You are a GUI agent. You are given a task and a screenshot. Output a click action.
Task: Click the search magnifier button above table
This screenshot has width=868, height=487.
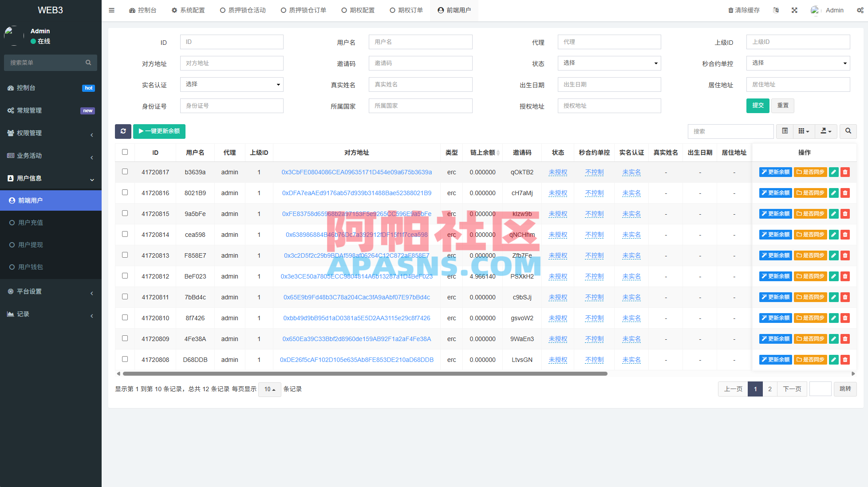coord(848,131)
